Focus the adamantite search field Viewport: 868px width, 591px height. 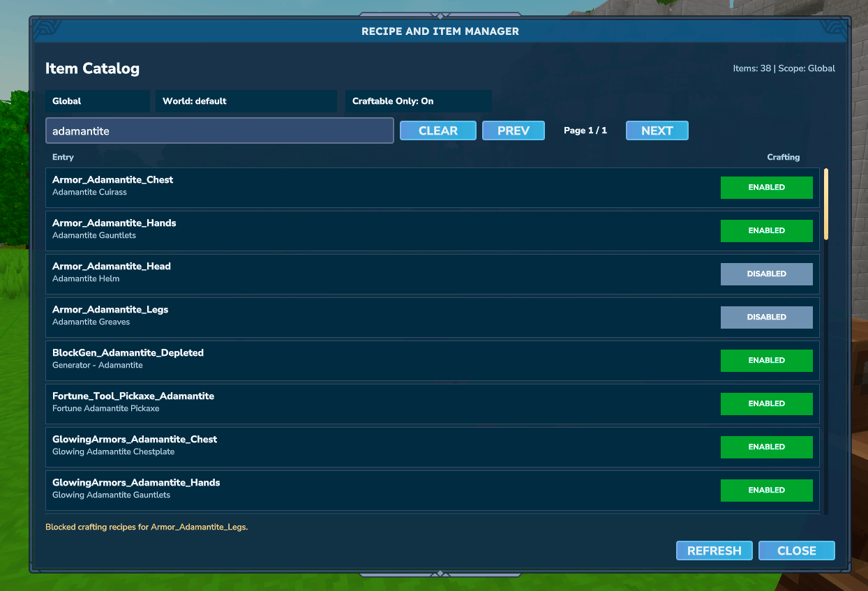tap(220, 130)
